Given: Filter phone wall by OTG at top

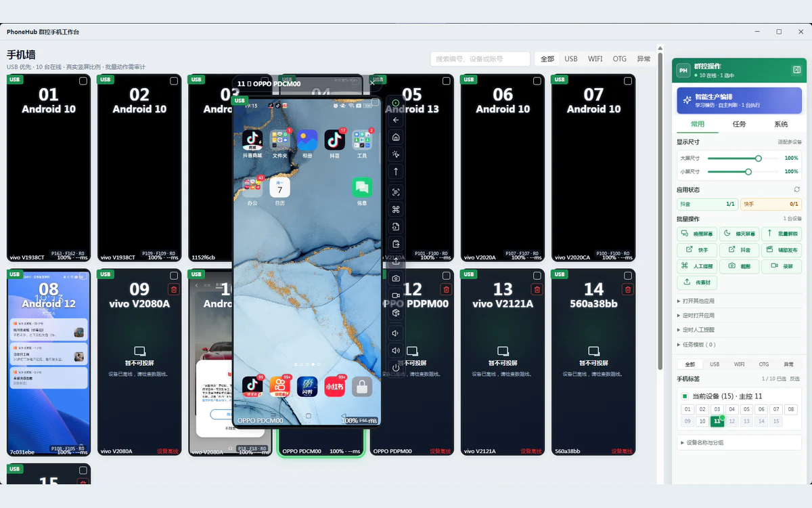Looking at the screenshot, I should 620,59.
